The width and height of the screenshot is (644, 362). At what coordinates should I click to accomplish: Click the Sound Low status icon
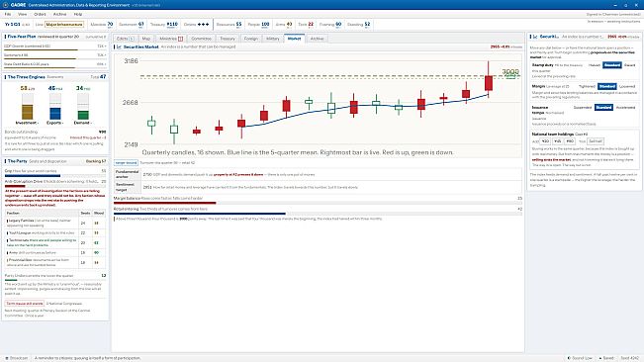569,358
